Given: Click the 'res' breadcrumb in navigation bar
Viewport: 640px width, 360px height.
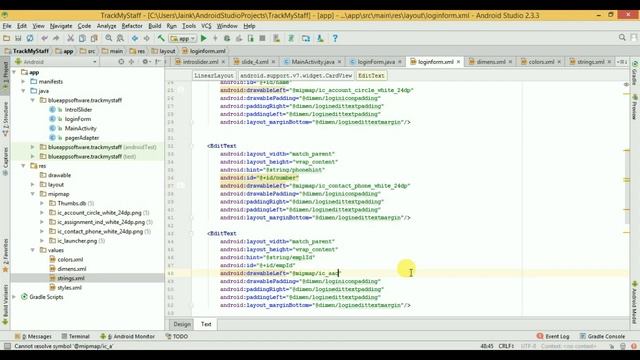Looking at the screenshot, I should (138, 51).
